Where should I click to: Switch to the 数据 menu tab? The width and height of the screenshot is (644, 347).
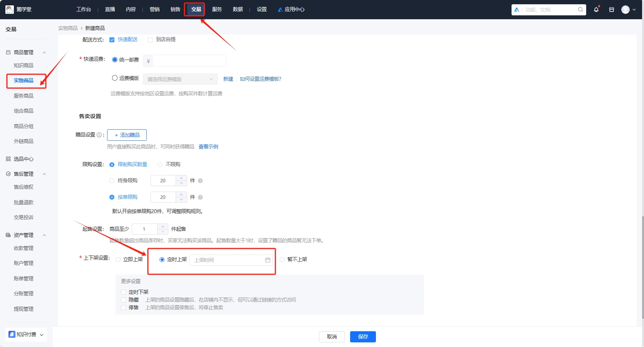[238, 9]
